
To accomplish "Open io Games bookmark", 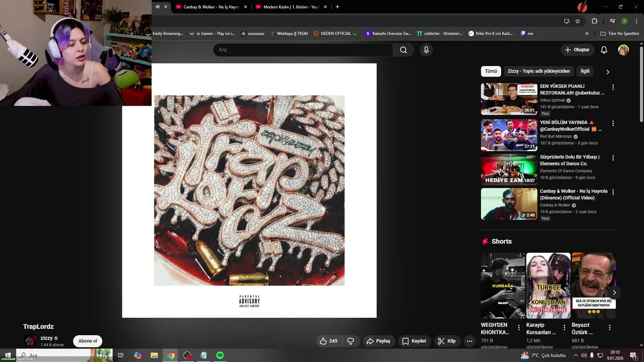I will pyautogui.click(x=212, y=34).
